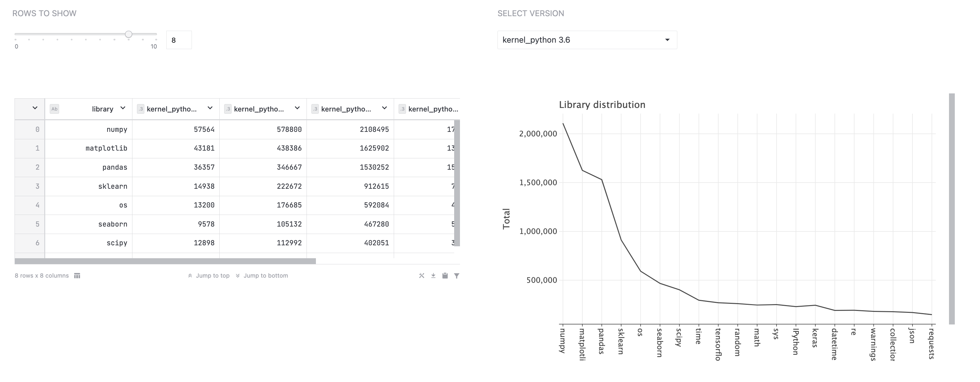Viewport: 980px width, 382px height.
Task: Click the .3 numeric icon on first kernel_python column
Action: point(141,109)
